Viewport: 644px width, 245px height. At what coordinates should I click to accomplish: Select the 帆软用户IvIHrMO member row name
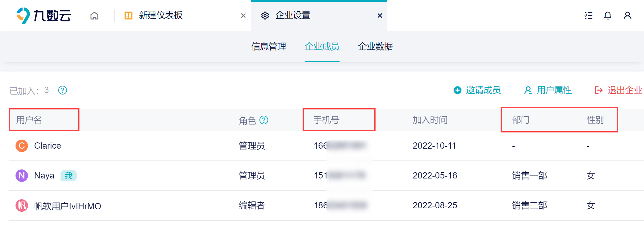[68, 206]
